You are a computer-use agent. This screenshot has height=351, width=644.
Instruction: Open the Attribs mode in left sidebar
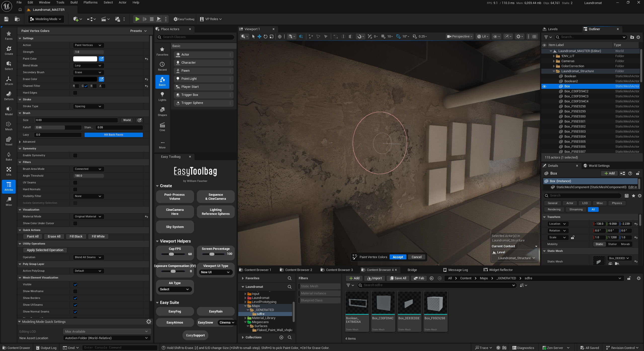[x=9, y=187]
